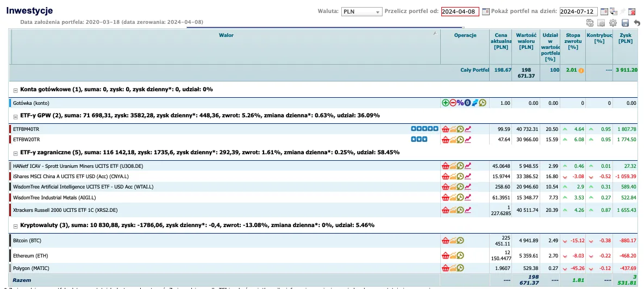This screenshot has height=289, width=644.
Task: Click basket icon for Bitcoin (BTC)
Action: (445, 241)
